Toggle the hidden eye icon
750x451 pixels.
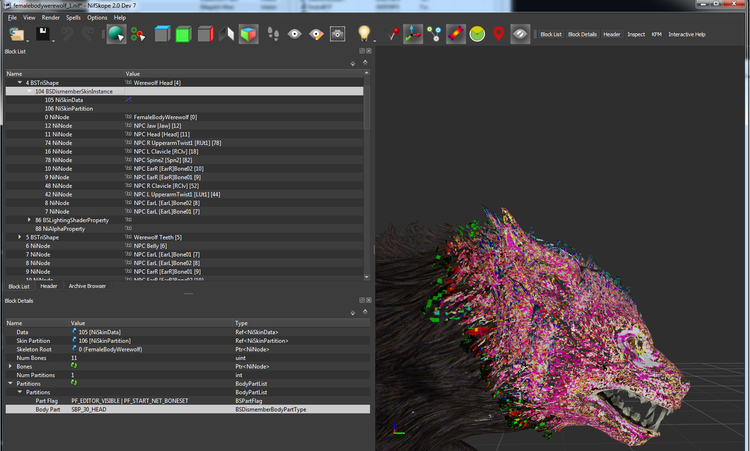tap(520, 34)
